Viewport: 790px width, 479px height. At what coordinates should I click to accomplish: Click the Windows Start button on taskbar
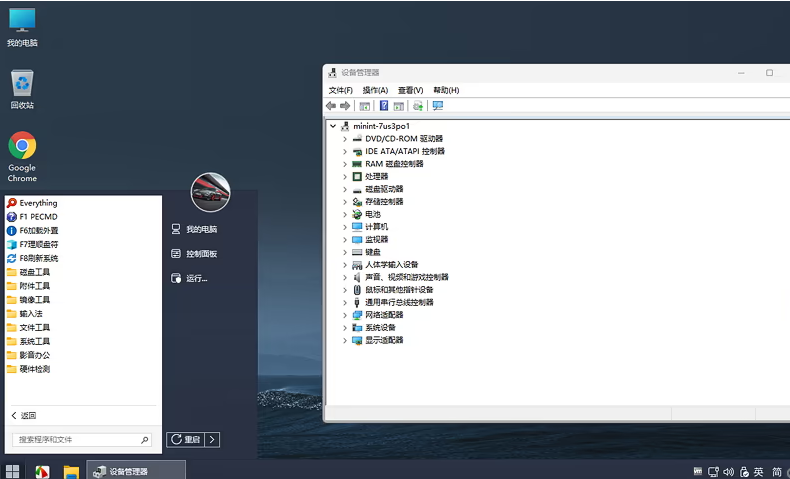click(13, 471)
